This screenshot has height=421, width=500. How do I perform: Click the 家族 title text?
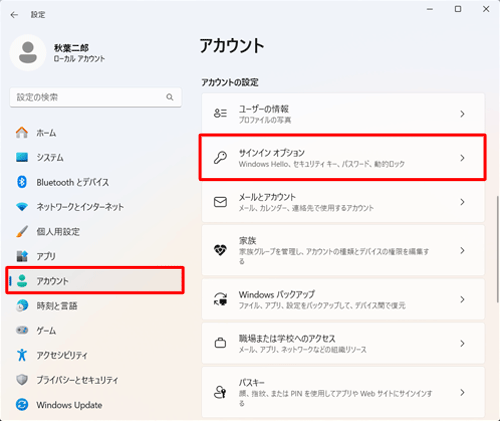pyautogui.click(x=247, y=240)
